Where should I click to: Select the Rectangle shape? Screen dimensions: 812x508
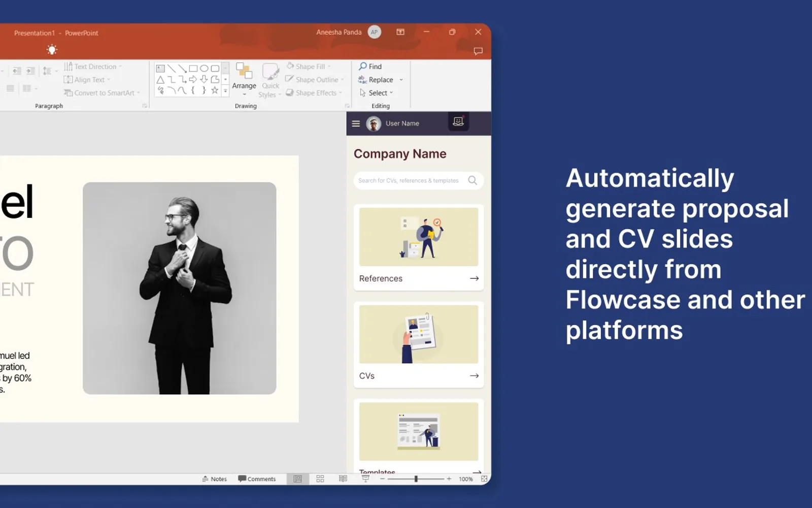coord(193,69)
